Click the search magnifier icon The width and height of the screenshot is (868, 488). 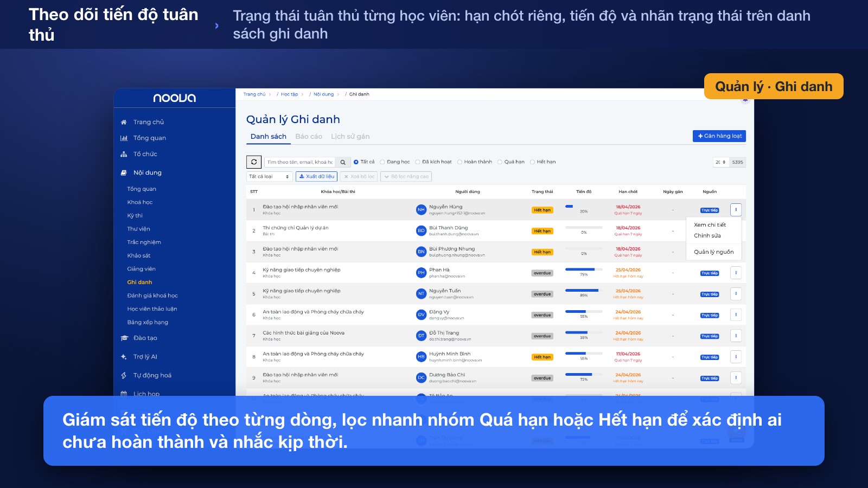click(343, 162)
